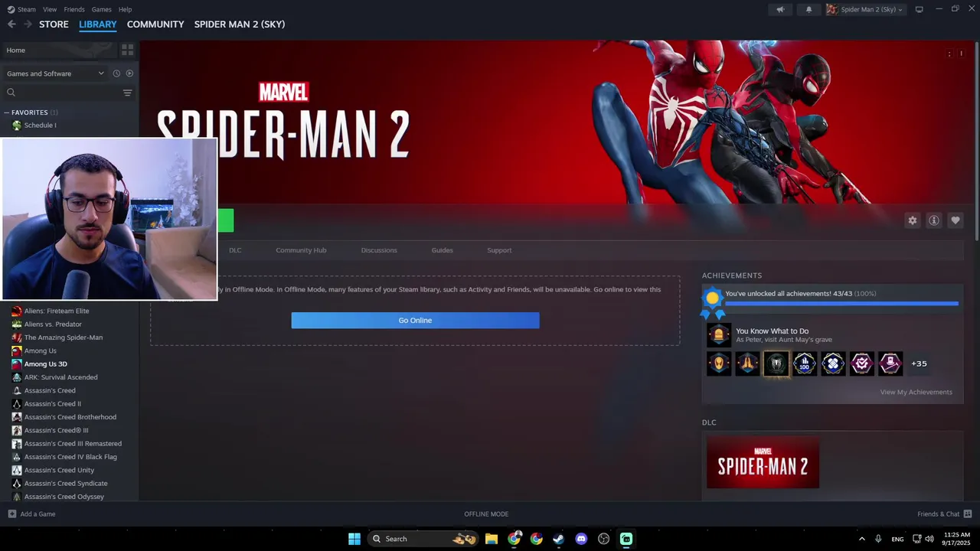Screen dimensions: 980x551
Task: Open the announcements megaphone icon
Action: coord(780,9)
